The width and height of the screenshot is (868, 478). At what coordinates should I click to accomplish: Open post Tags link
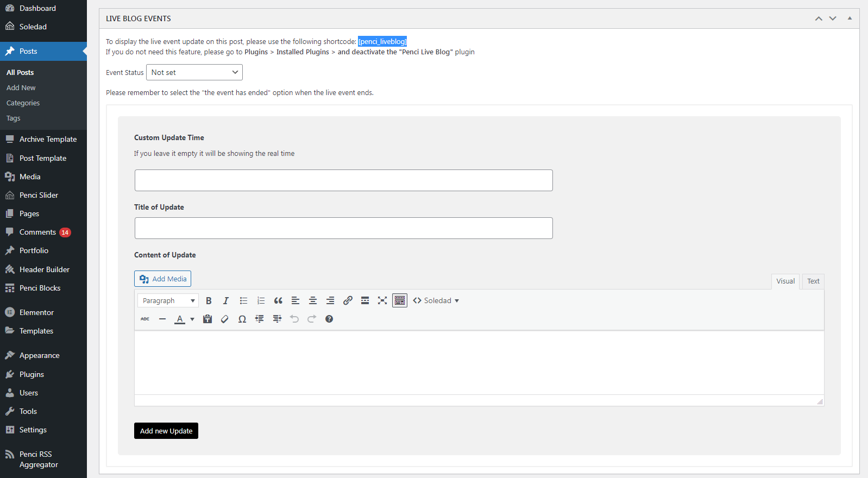[x=13, y=118]
